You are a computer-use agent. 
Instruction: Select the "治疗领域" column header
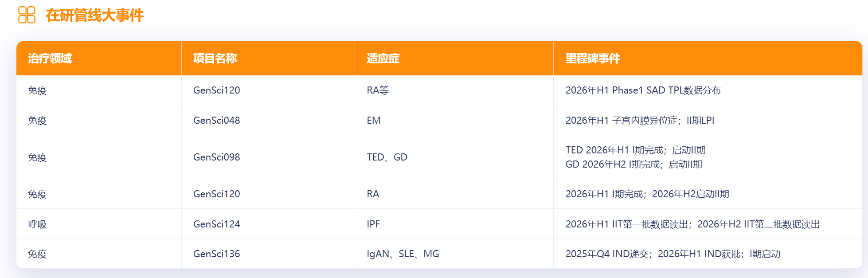pyautogui.click(x=50, y=59)
